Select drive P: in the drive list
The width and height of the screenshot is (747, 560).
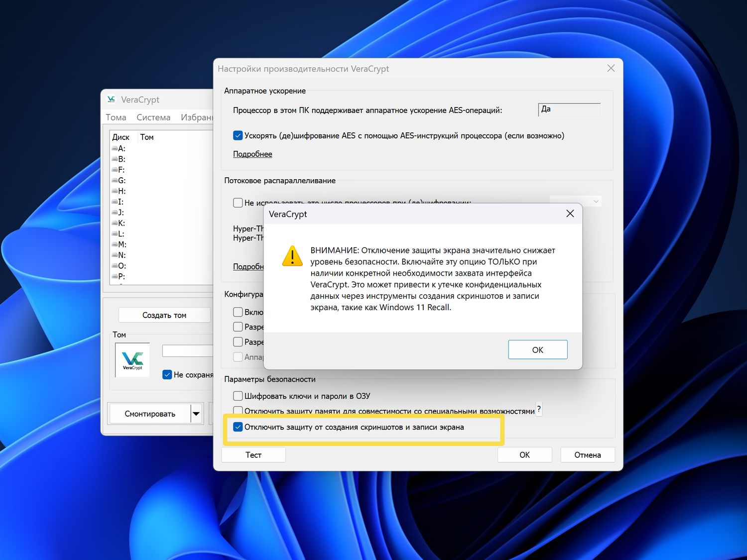pyautogui.click(x=119, y=276)
